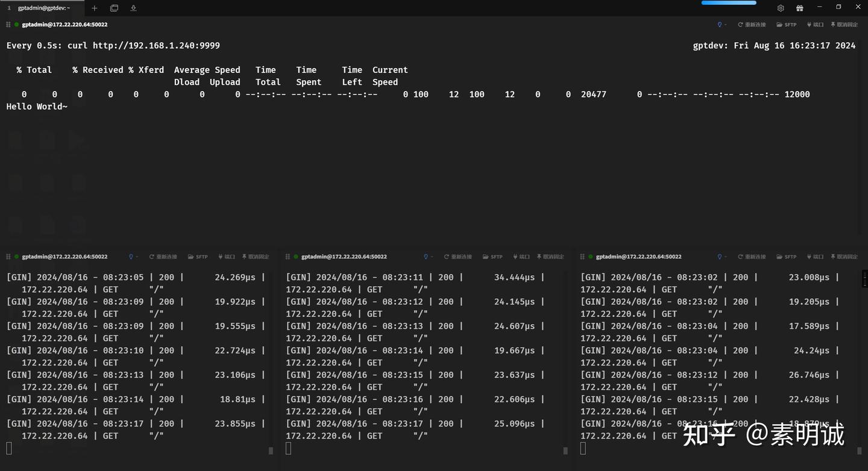The height and width of the screenshot is (471, 868).
Task: Click the download icon in the tab bar
Action: (133, 8)
